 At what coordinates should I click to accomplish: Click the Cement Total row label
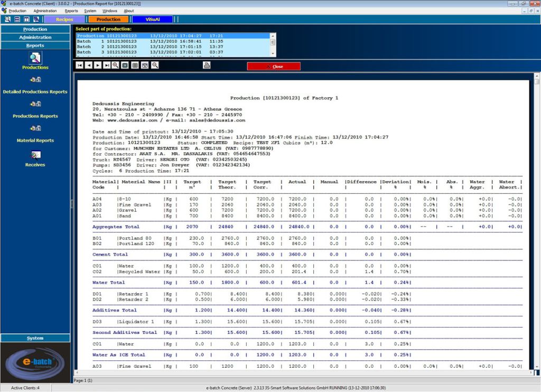[110, 254]
